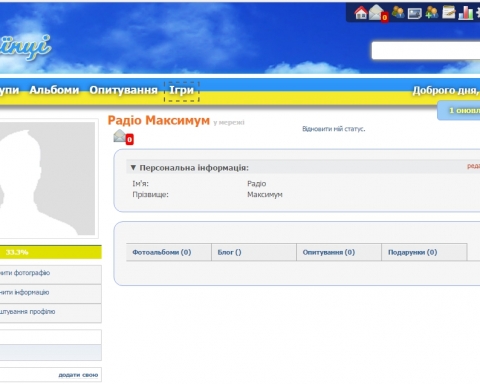480x384 pixels.
Task: Click the Відновити мій статус link
Action: (333, 129)
